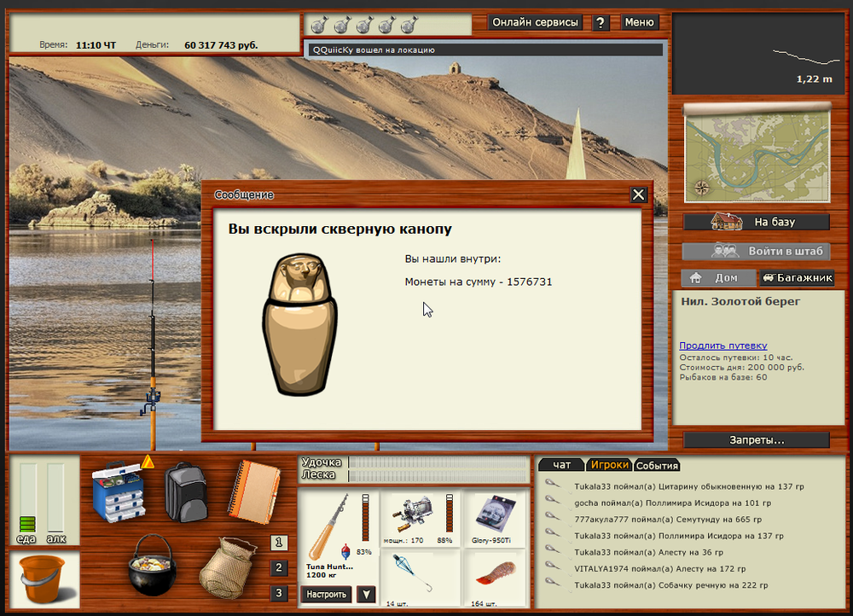Open the fish keep net
The image size is (853, 616).
tap(228, 567)
